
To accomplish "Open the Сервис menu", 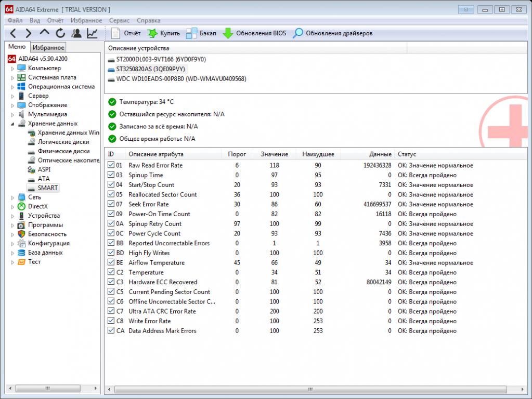I will (119, 20).
